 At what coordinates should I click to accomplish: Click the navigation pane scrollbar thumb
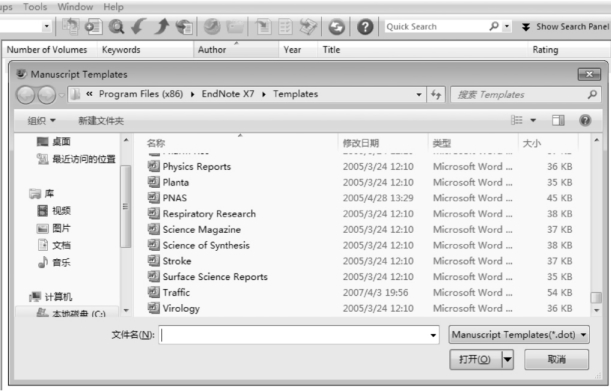coord(125,206)
